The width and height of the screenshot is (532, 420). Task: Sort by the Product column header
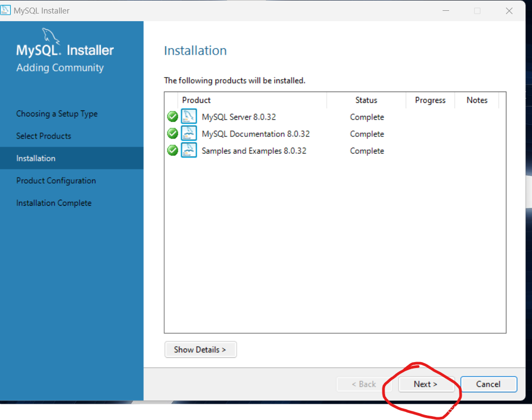pyautogui.click(x=252, y=100)
